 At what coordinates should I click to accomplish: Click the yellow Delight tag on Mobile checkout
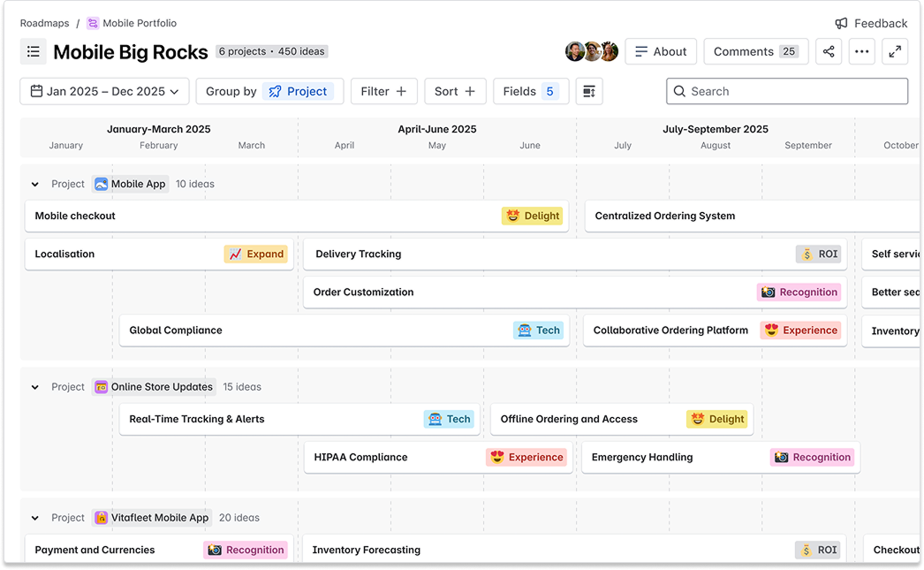coord(532,216)
